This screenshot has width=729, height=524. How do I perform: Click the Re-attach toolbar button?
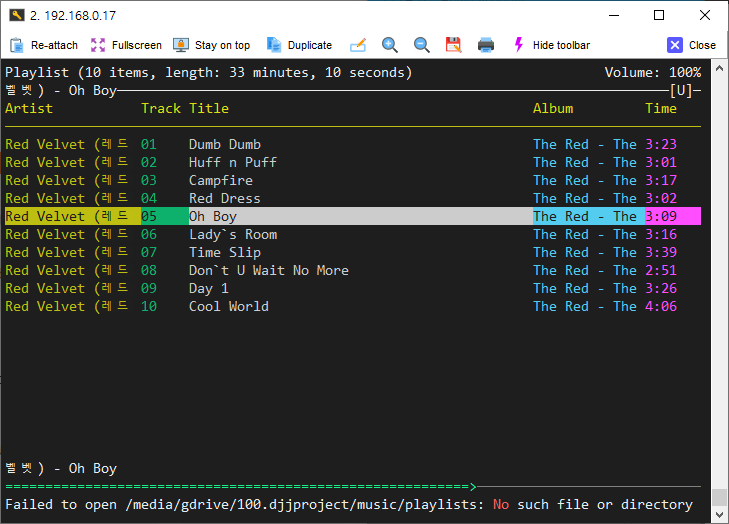coord(44,45)
